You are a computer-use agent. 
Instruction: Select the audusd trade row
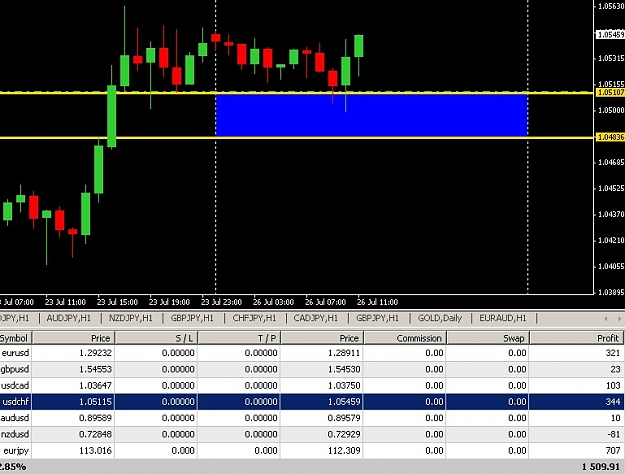312,418
